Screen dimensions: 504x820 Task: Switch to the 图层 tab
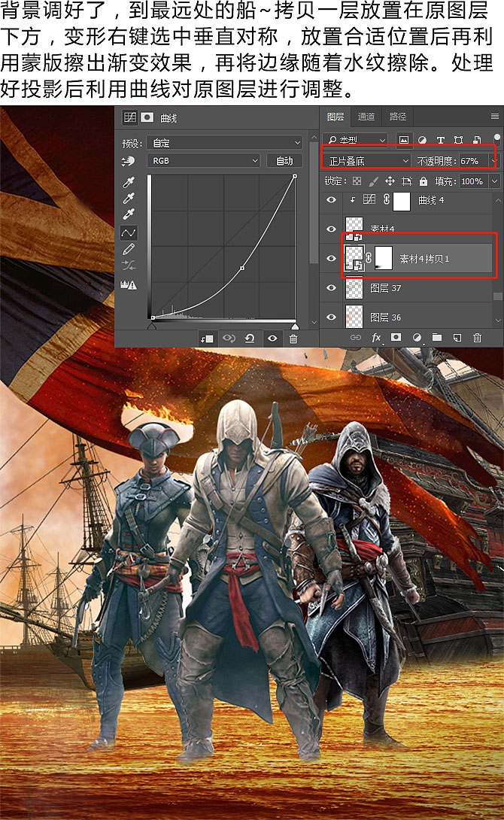[335, 117]
